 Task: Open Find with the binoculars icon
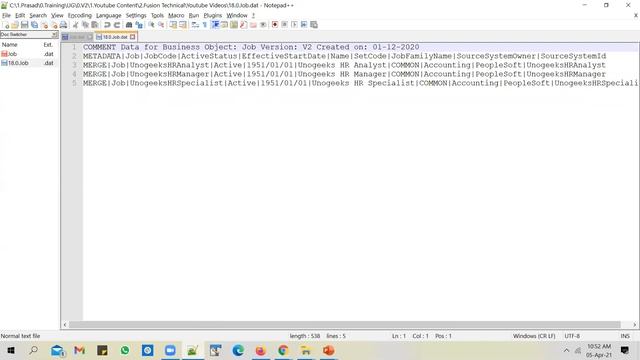pyautogui.click(x=129, y=25)
